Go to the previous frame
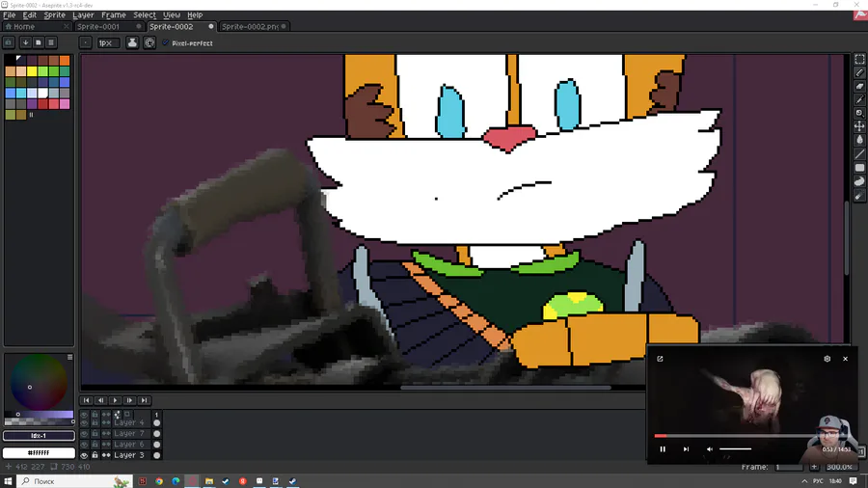 coord(100,400)
